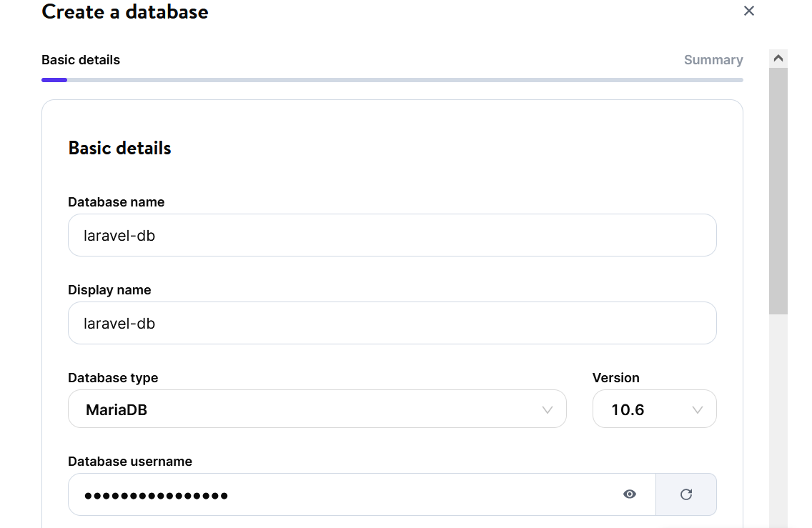Select the Basic details step
Image resolution: width=812 pixels, height=528 pixels.
pos(81,60)
